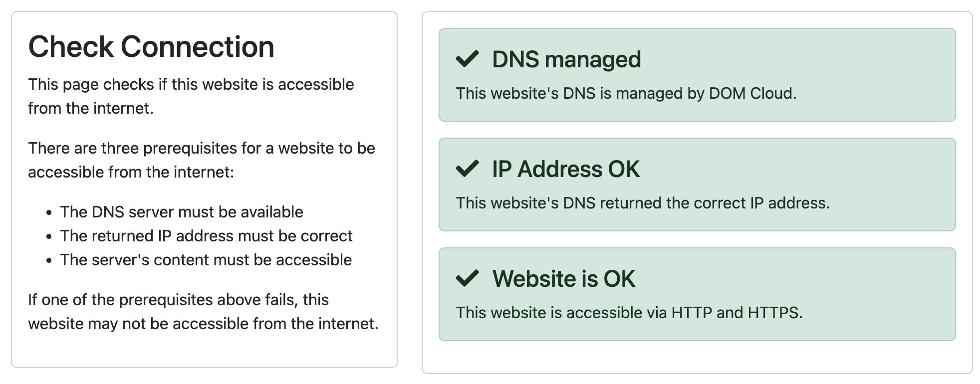Click 'The returned IP address must be correct' bullet
980x384 pixels.
(x=206, y=236)
